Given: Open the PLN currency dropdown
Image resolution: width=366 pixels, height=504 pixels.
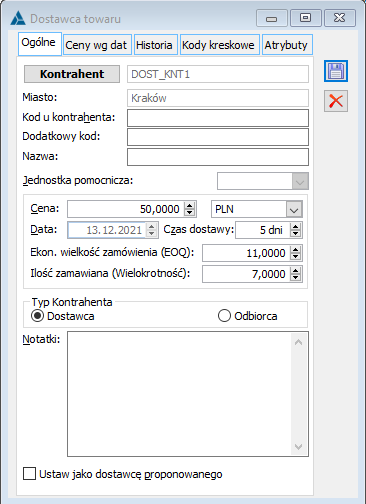Looking at the screenshot, I should (x=294, y=209).
